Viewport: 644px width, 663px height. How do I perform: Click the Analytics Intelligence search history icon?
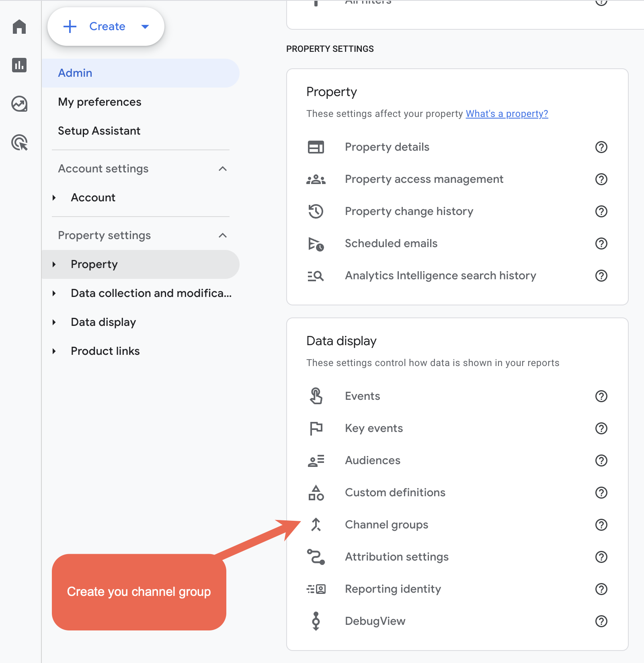316,276
